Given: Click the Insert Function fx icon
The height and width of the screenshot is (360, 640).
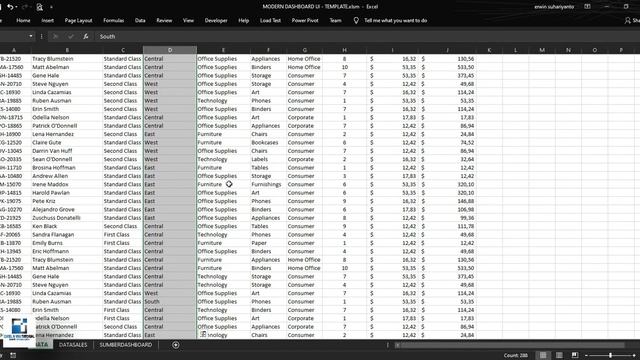Looking at the screenshot, I should 86,36.
